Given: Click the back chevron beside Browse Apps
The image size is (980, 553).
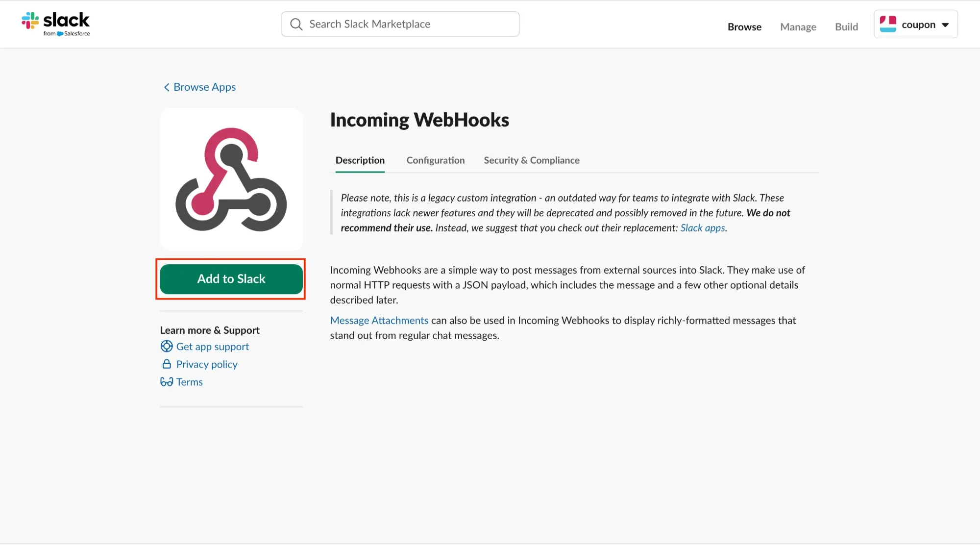Looking at the screenshot, I should coord(167,87).
